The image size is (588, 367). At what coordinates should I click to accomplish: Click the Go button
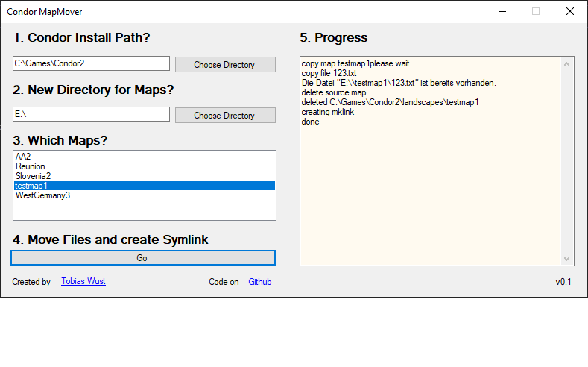[143, 258]
